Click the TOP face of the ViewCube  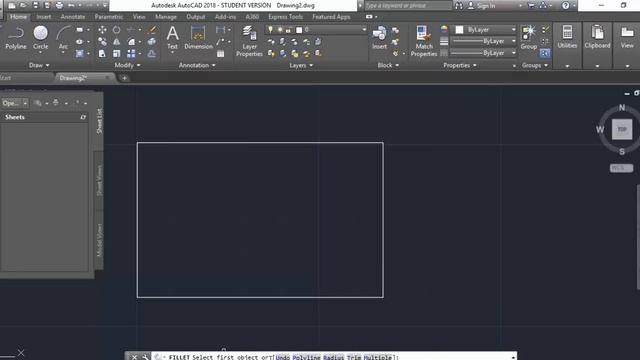pyautogui.click(x=622, y=129)
